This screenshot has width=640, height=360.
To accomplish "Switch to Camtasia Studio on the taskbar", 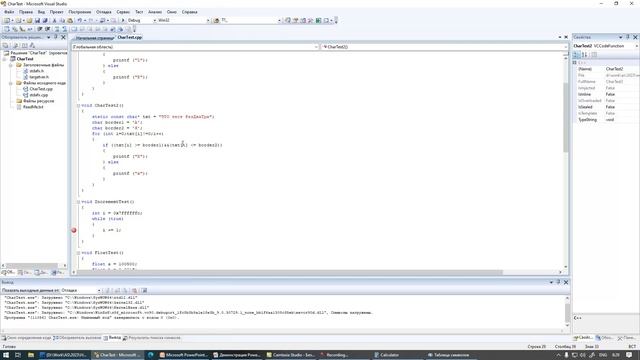I will 291,355.
